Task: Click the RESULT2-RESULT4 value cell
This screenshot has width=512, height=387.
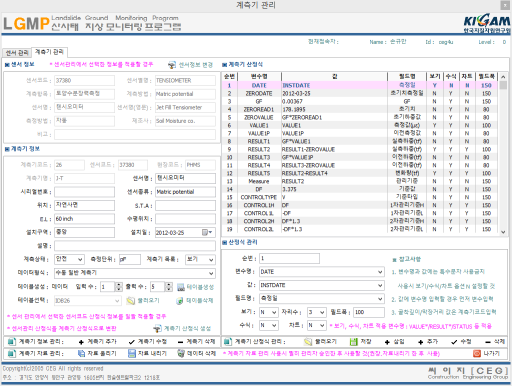Action: (334, 173)
